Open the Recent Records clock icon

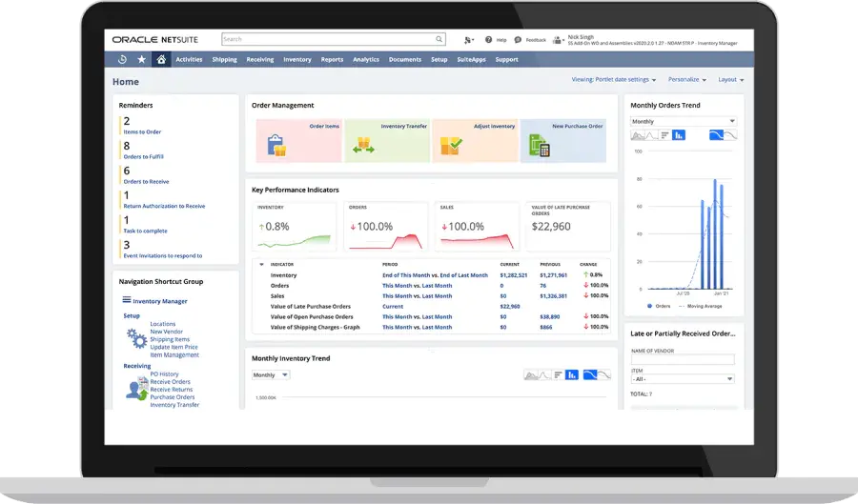[123, 59]
